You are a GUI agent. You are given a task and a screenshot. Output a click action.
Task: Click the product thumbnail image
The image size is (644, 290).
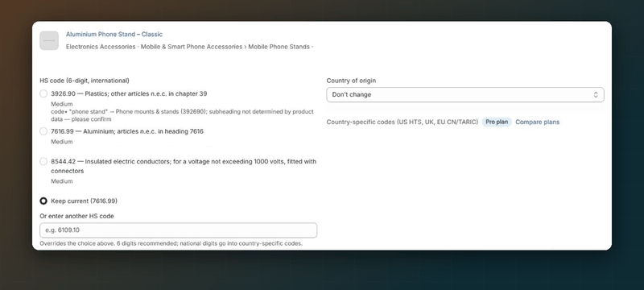(x=49, y=40)
